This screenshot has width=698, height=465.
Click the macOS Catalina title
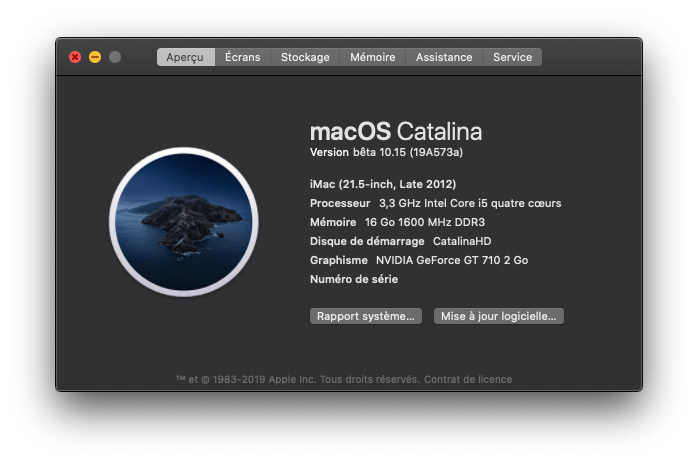[396, 132]
